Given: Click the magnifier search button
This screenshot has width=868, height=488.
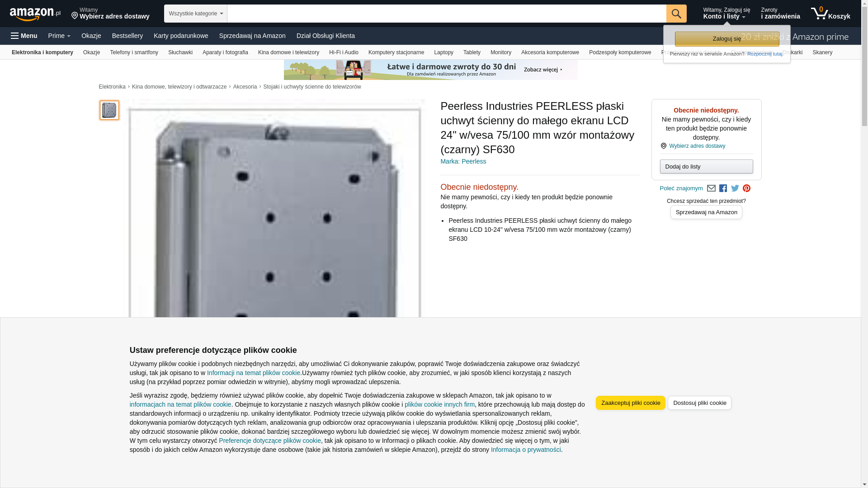Looking at the screenshot, I should click(676, 14).
